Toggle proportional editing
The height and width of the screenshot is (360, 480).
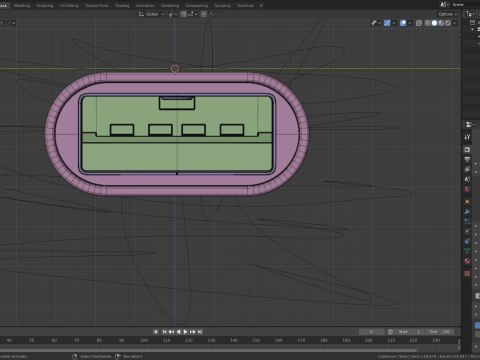204,14
